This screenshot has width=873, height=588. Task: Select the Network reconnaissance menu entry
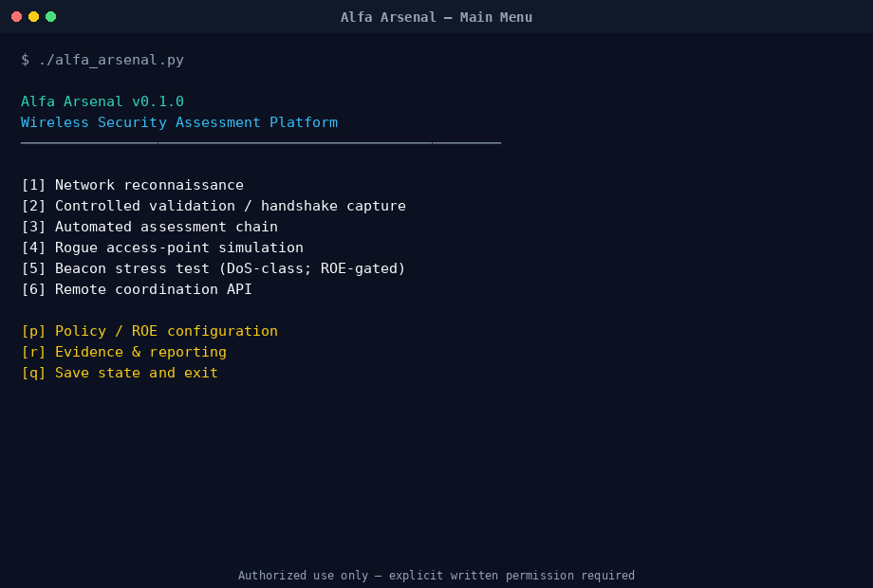point(133,185)
